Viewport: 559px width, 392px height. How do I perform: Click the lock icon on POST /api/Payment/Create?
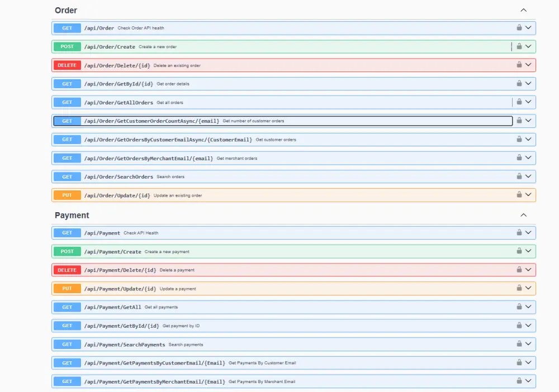coord(519,251)
